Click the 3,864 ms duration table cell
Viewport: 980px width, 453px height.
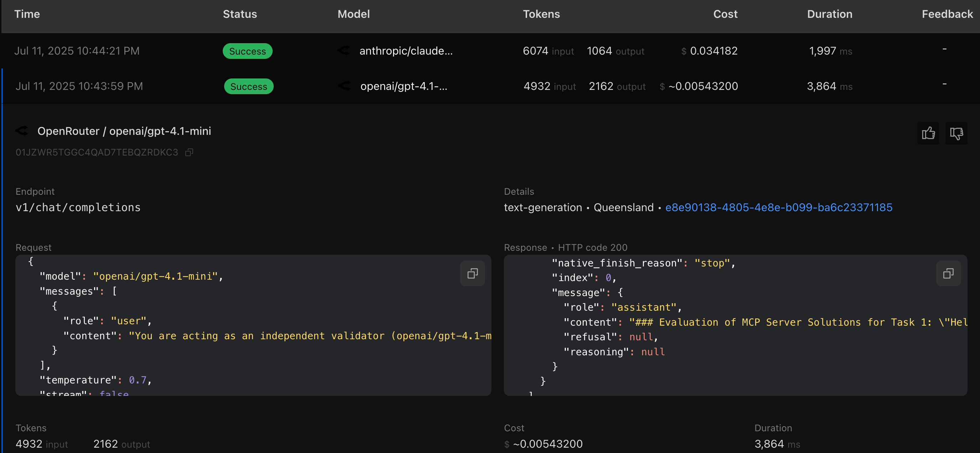pos(829,86)
